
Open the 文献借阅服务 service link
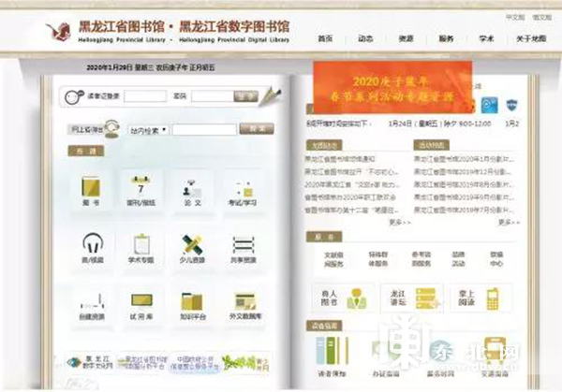coord(333,259)
